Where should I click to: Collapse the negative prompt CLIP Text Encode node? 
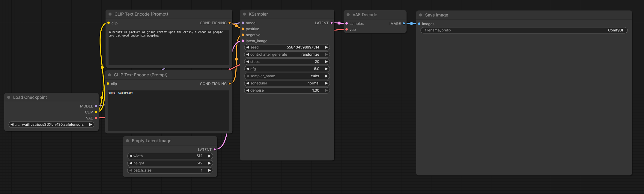click(x=109, y=75)
